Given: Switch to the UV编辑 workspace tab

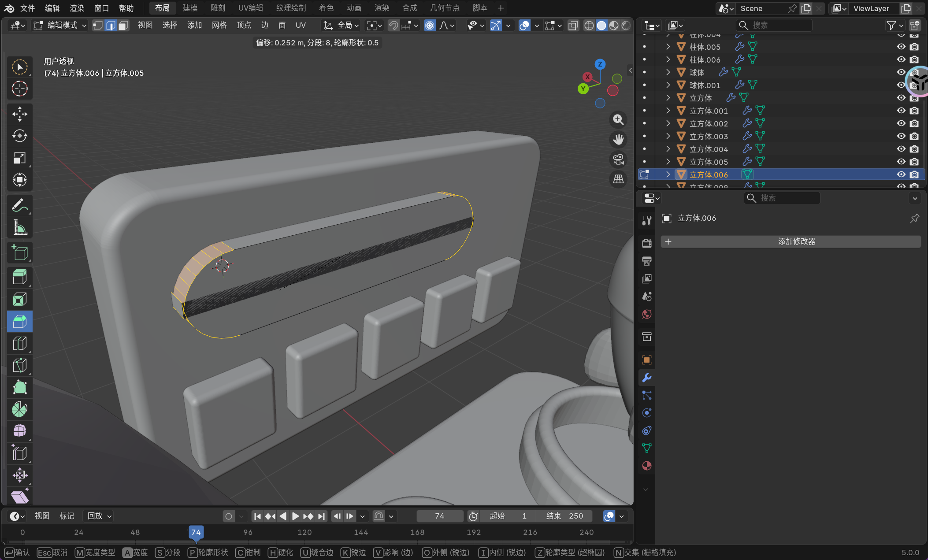Looking at the screenshot, I should pos(250,8).
